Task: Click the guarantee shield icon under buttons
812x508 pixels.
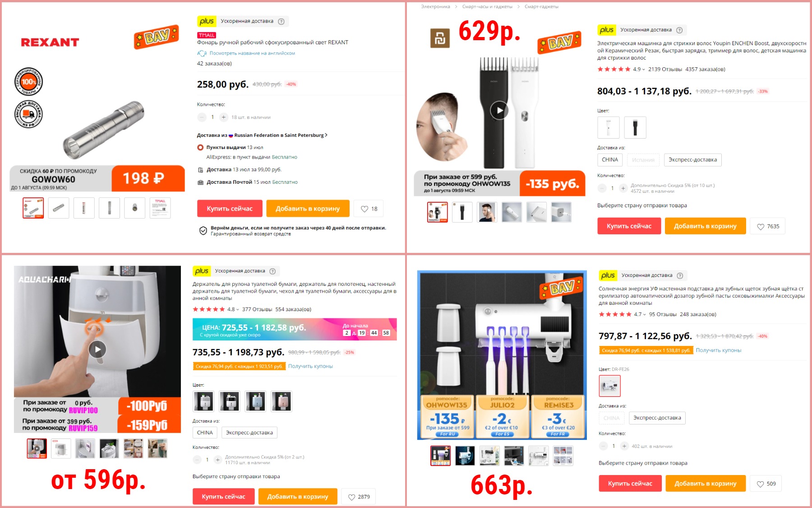Action: pos(203,231)
